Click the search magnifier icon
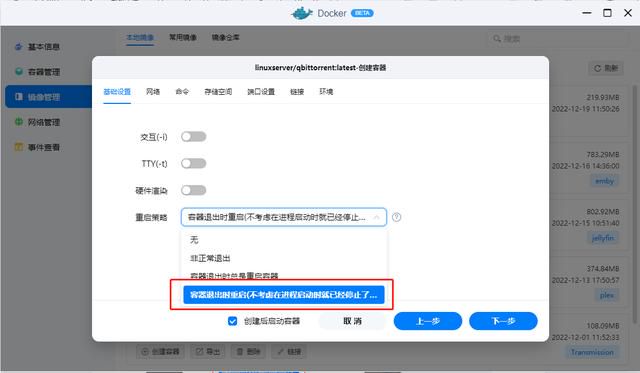This screenshot has height=373, width=640. coord(497,39)
